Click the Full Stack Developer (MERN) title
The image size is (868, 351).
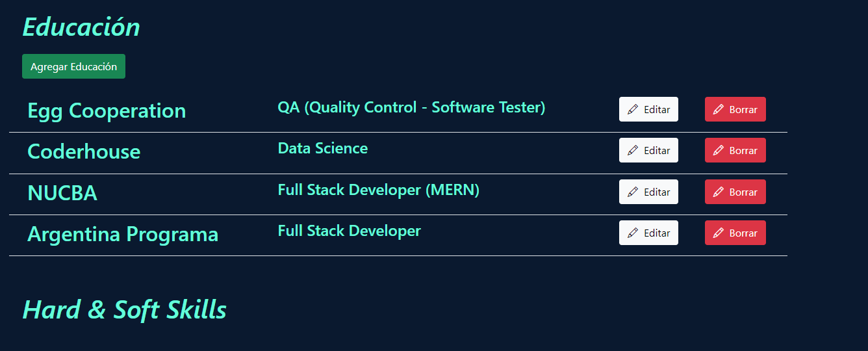click(x=379, y=190)
